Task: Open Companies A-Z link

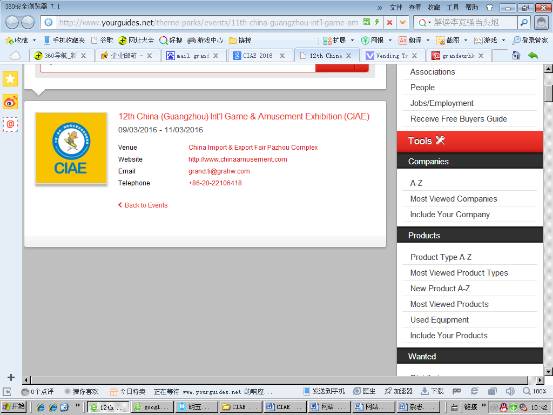Action: [x=416, y=183]
